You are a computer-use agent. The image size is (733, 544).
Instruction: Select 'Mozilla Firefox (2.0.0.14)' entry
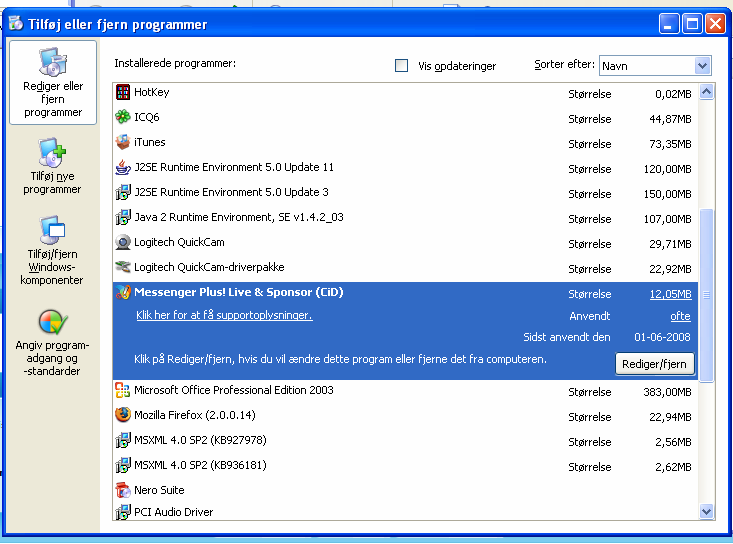coord(194,415)
